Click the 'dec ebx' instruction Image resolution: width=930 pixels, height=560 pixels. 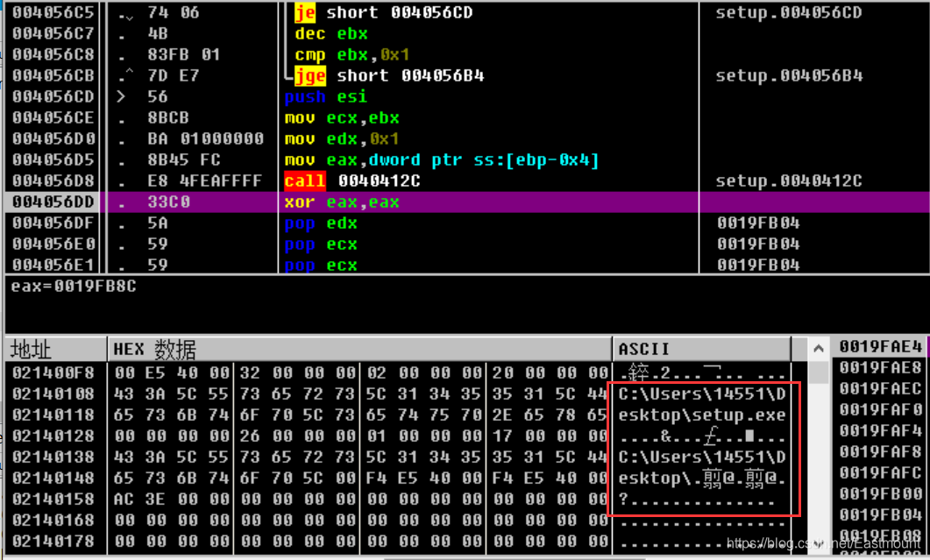(331, 34)
